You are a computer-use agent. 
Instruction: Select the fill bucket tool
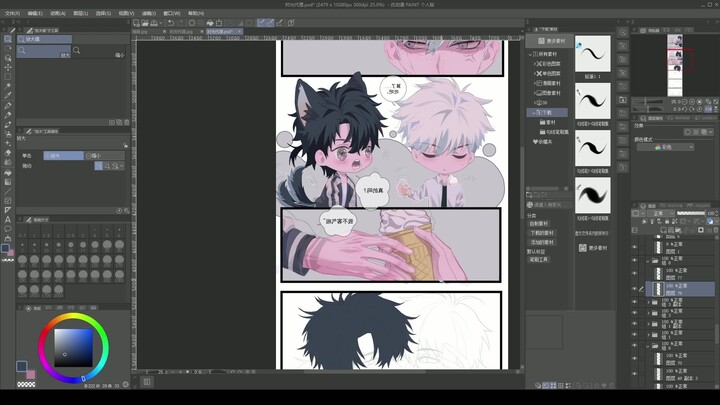(8, 172)
